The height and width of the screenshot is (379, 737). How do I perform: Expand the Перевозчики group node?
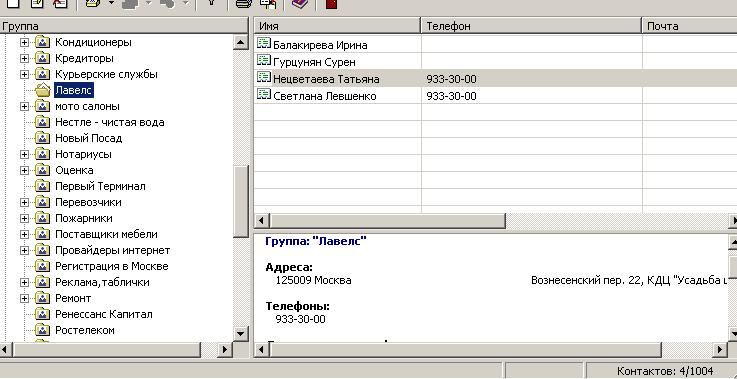point(24,203)
